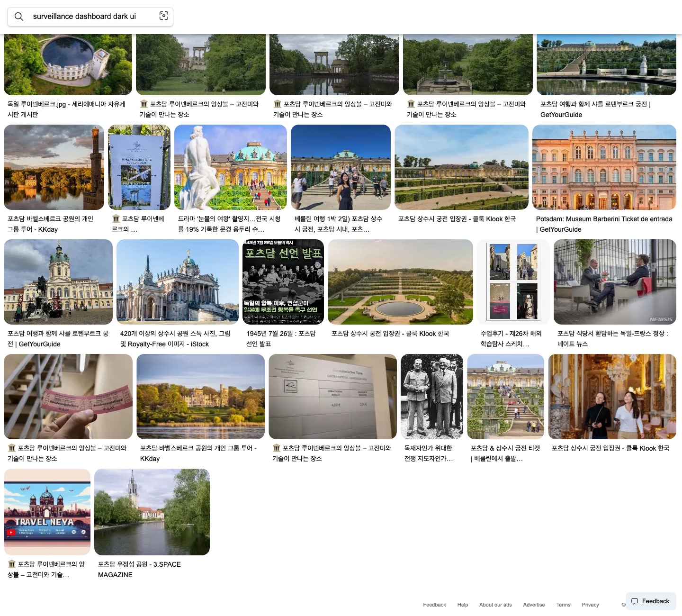Open the "About our ads" footer link
The height and width of the screenshot is (616, 682).
pyautogui.click(x=495, y=605)
